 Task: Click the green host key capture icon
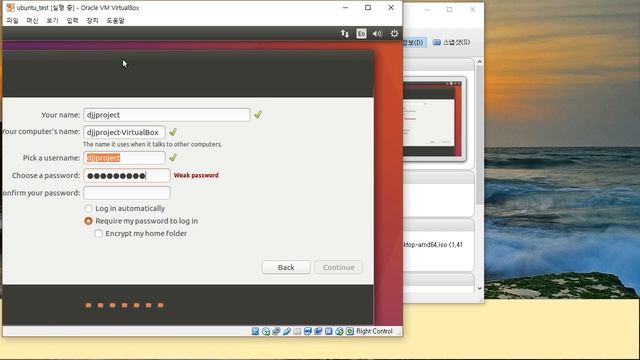click(350, 331)
